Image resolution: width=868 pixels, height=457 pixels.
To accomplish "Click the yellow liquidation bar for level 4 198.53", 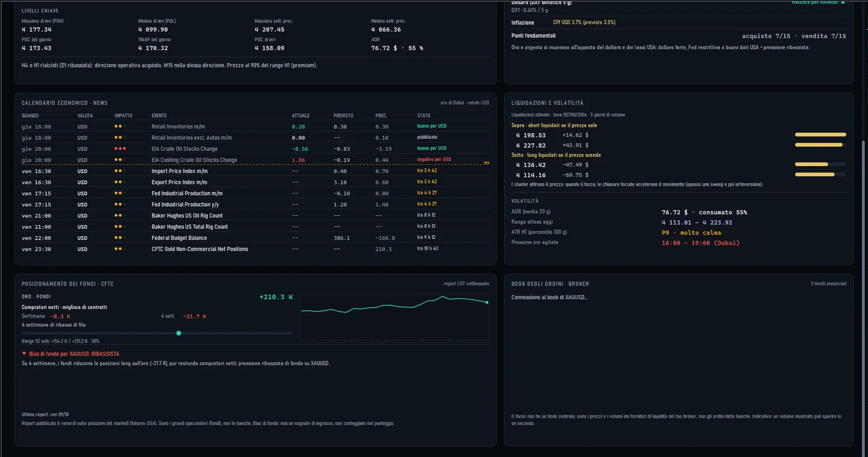I will (820, 134).
